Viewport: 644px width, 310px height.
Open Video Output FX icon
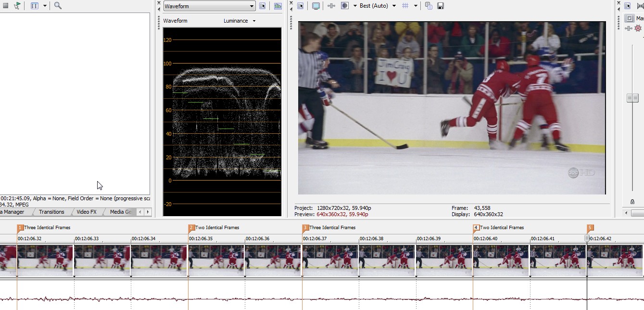(331, 6)
